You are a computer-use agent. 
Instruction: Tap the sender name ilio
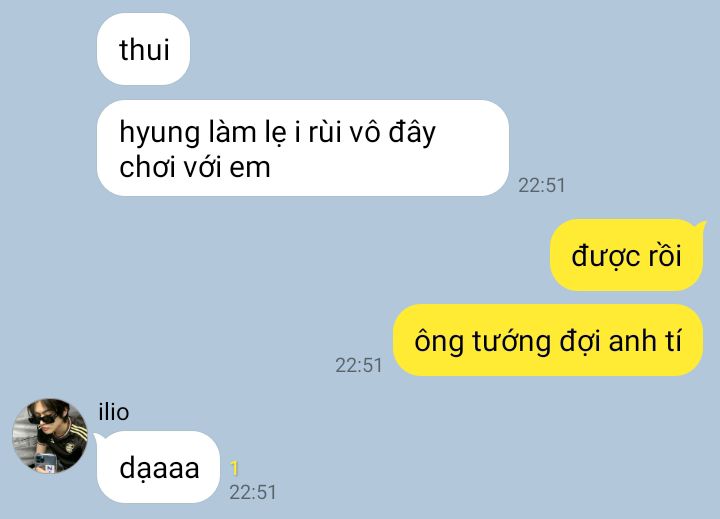coord(114,412)
